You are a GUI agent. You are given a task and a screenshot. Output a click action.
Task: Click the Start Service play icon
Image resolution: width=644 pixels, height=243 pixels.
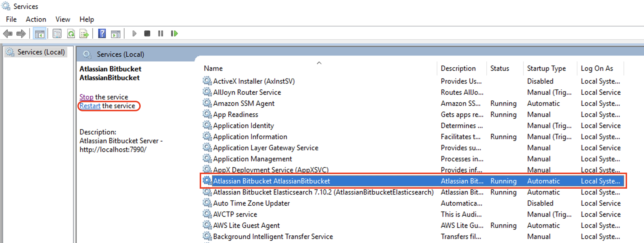(x=134, y=34)
